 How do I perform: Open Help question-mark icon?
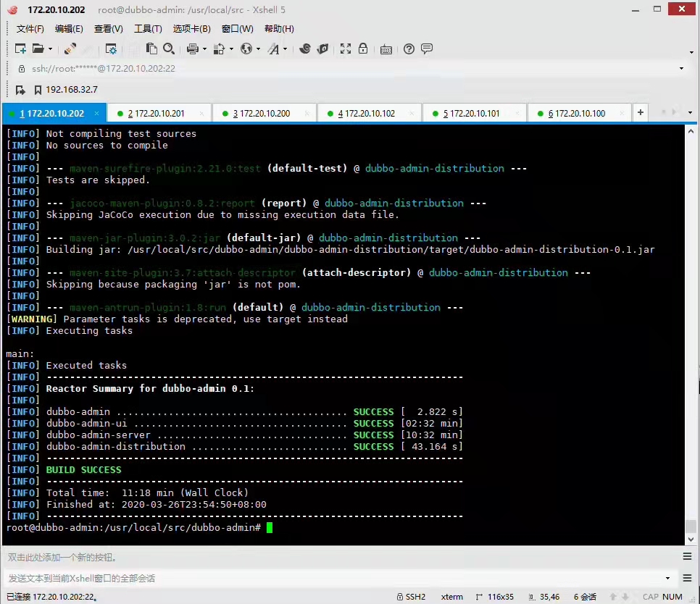[x=409, y=49]
